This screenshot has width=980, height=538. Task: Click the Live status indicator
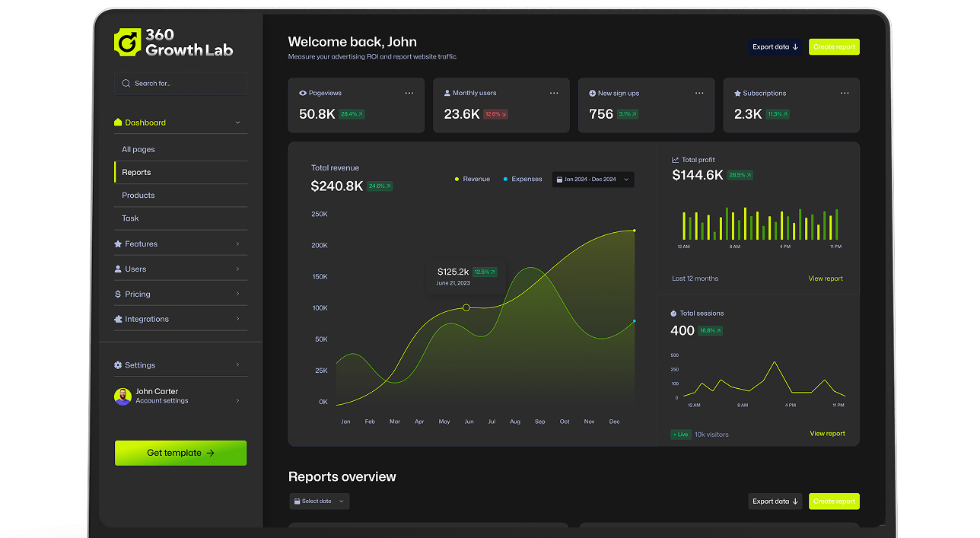(x=680, y=434)
